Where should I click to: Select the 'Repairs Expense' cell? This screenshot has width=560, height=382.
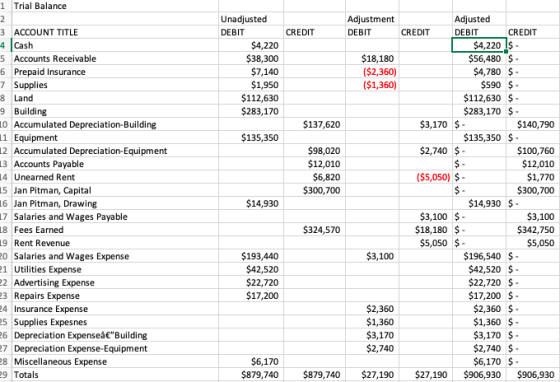click(x=115, y=296)
